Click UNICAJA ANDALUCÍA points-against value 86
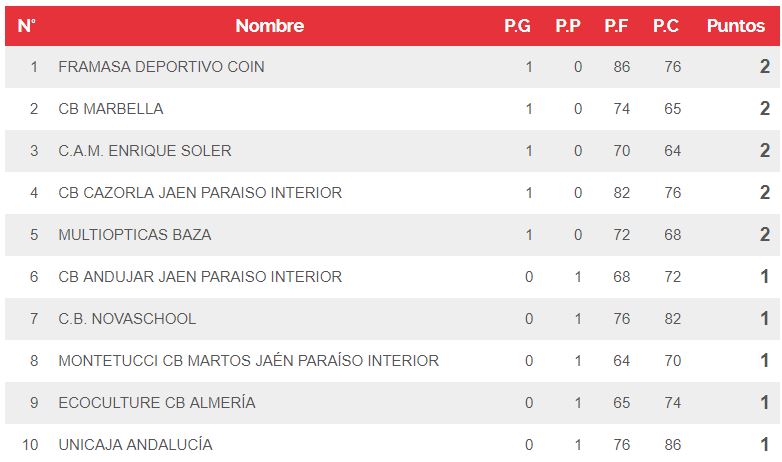 click(x=672, y=445)
